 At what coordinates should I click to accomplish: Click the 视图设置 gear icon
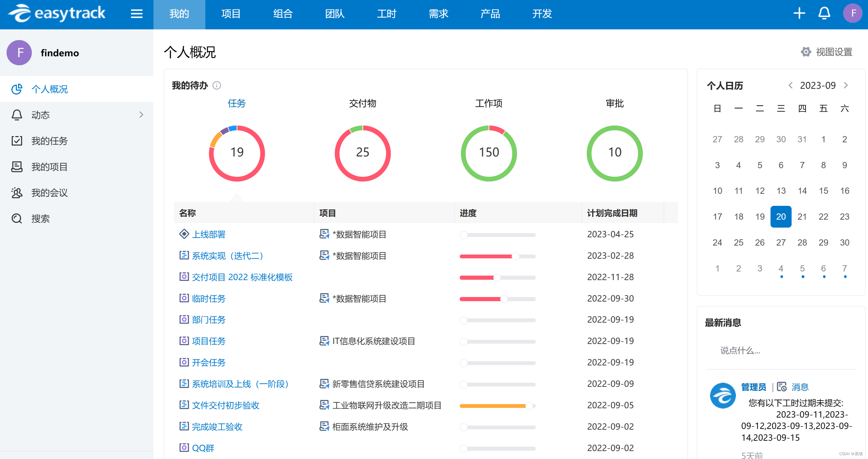coord(806,52)
